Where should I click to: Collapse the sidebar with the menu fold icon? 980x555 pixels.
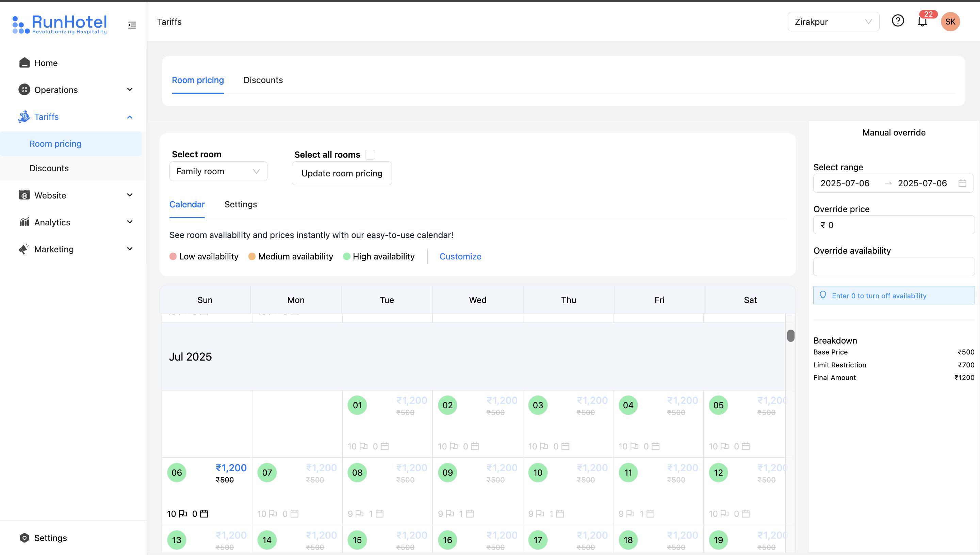[132, 25]
